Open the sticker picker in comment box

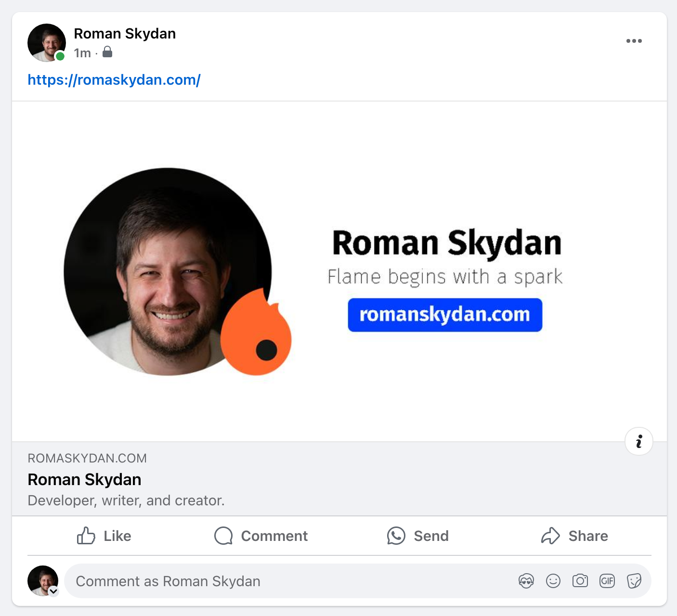tap(634, 581)
